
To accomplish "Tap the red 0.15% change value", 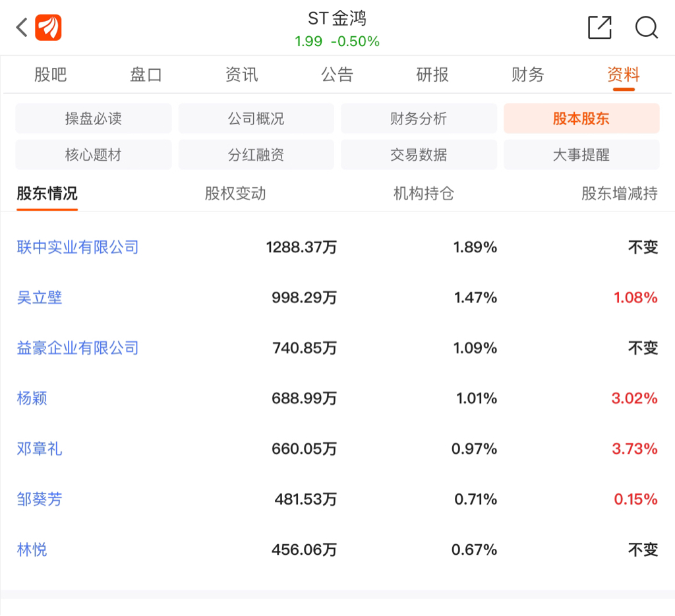I will [636, 499].
